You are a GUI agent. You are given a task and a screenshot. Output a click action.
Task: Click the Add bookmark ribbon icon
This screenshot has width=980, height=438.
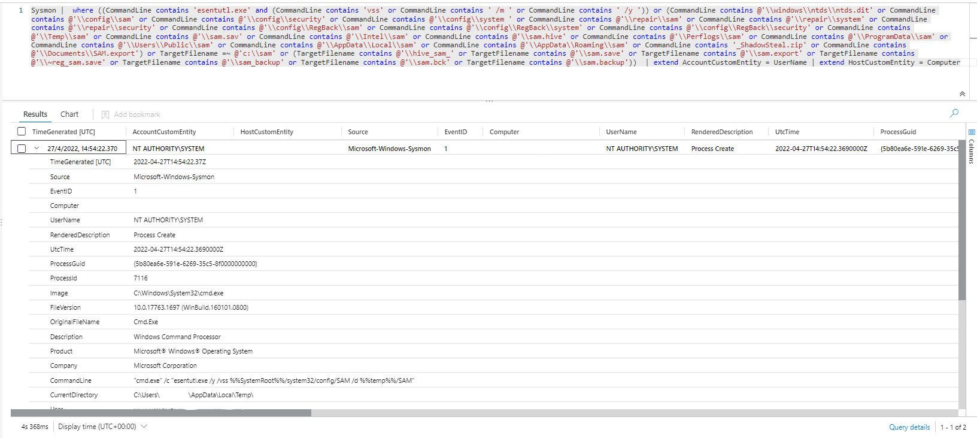tap(105, 114)
